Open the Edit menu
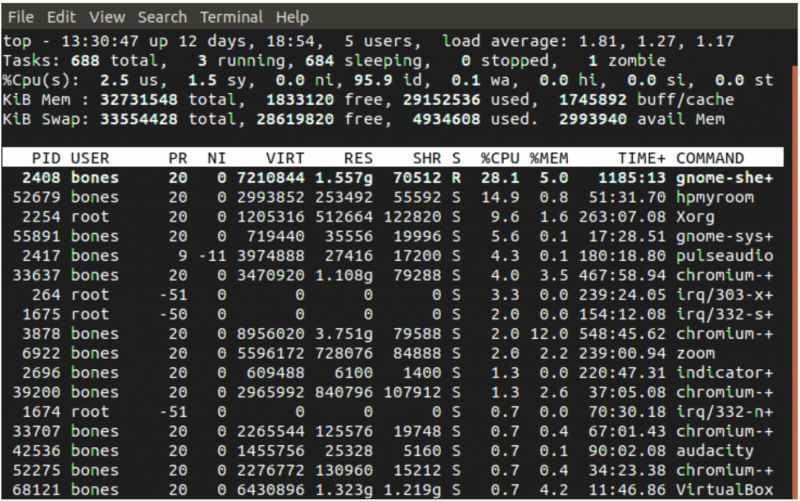The image size is (800, 501). tap(61, 17)
